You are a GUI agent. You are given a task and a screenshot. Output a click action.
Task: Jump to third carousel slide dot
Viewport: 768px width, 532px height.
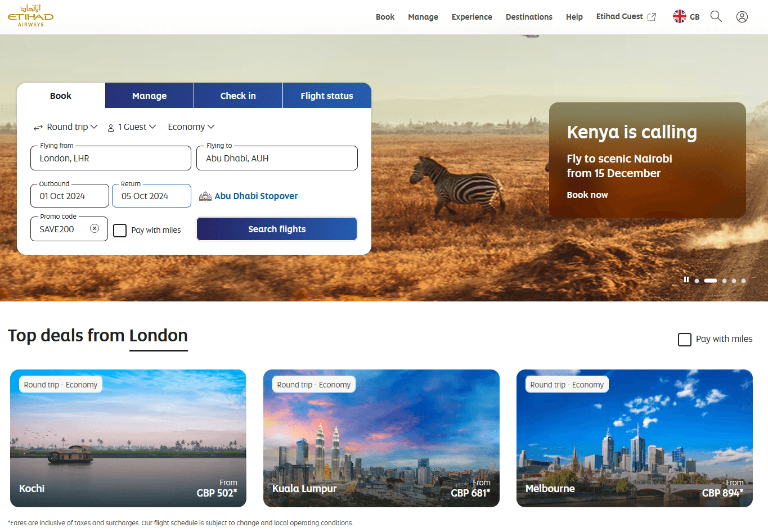[x=724, y=281]
